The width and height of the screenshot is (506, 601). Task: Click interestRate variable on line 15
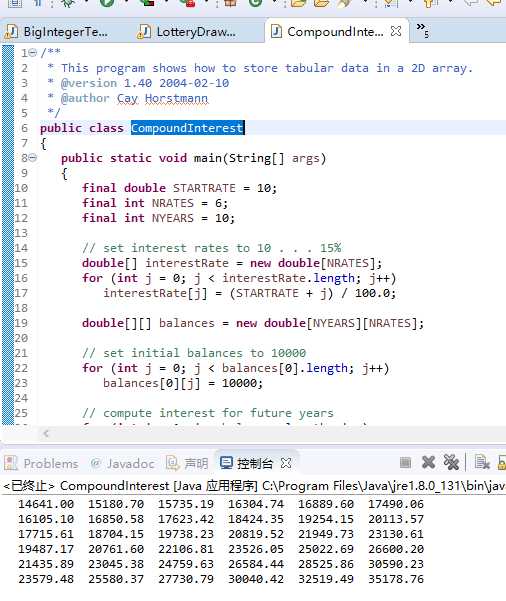pyautogui.click(x=187, y=263)
